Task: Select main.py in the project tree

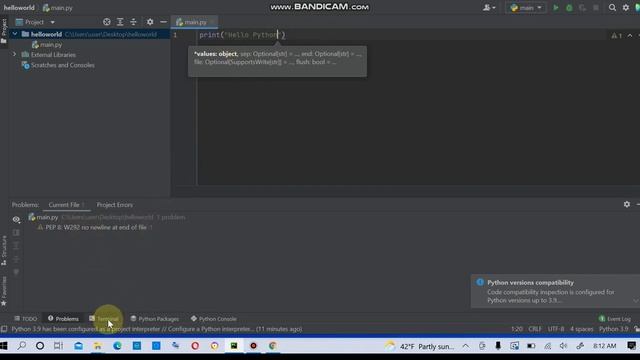Action: pos(47,44)
